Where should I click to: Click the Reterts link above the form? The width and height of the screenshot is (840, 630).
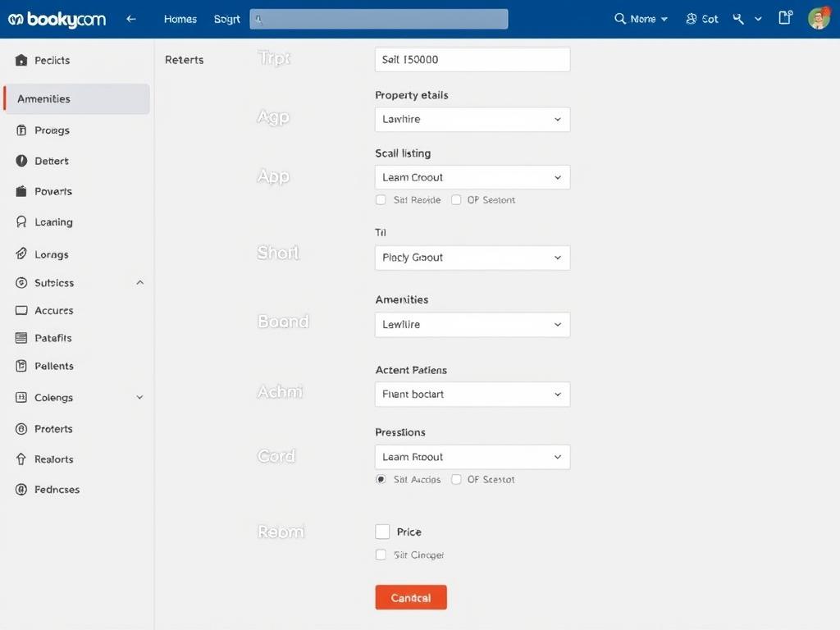click(184, 59)
